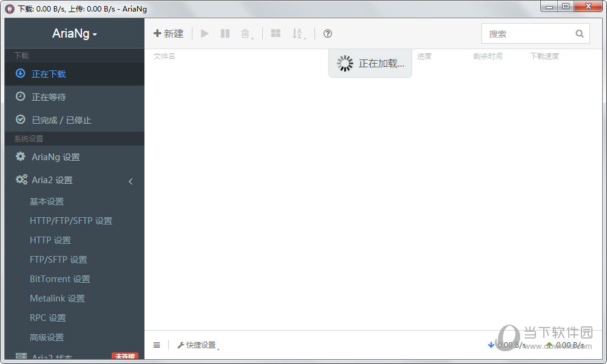Collapse the Aria2 设置 section
The height and width of the screenshot is (364, 607).
[x=74, y=180]
